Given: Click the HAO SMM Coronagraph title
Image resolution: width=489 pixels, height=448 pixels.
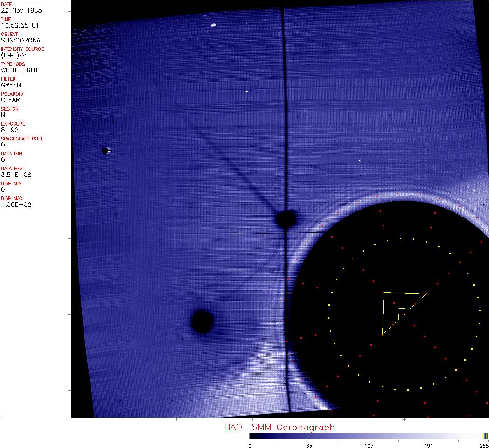Looking at the screenshot, I should click(279, 427).
